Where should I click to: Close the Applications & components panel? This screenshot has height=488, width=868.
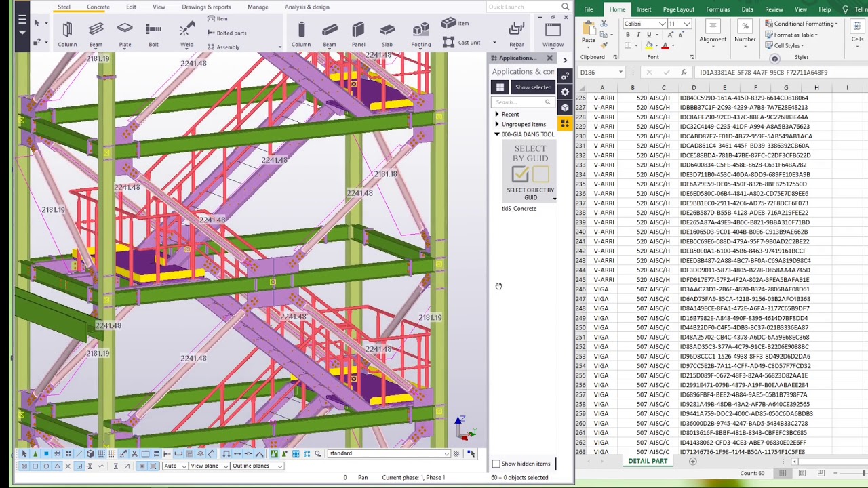[550, 58]
